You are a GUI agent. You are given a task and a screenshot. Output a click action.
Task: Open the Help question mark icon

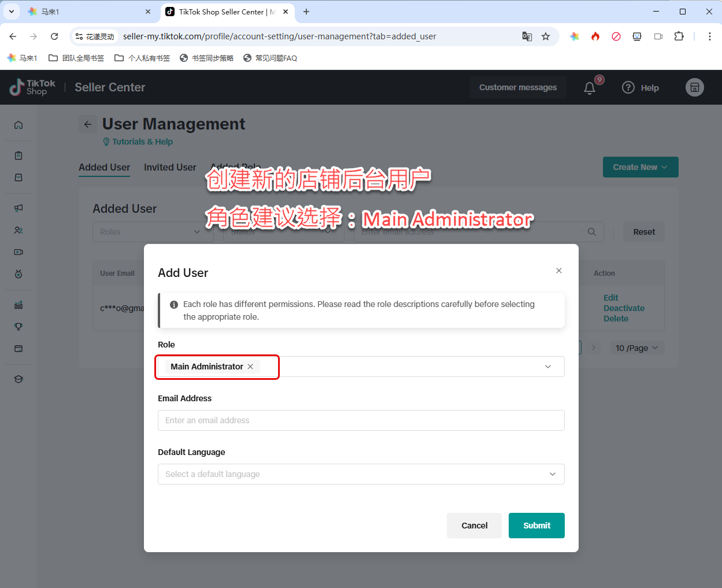click(628, 87)
